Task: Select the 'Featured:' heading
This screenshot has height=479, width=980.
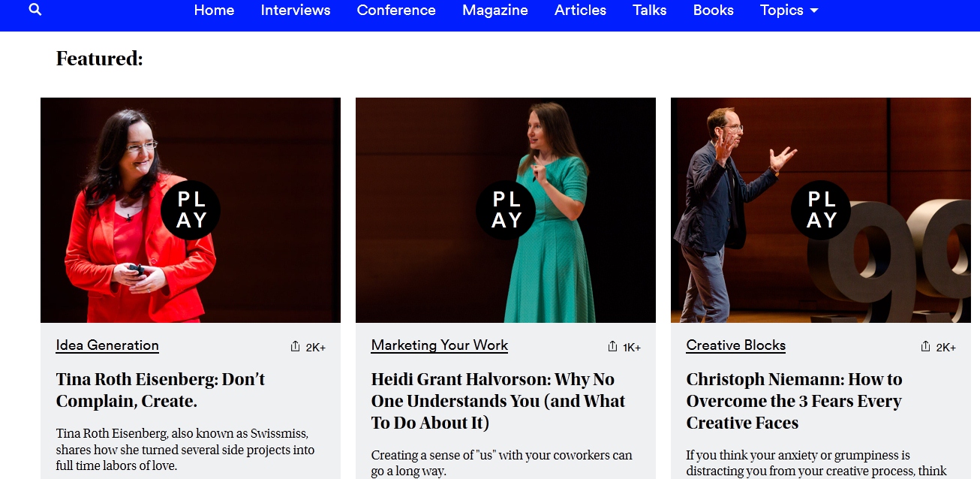Action: (99, 59)
